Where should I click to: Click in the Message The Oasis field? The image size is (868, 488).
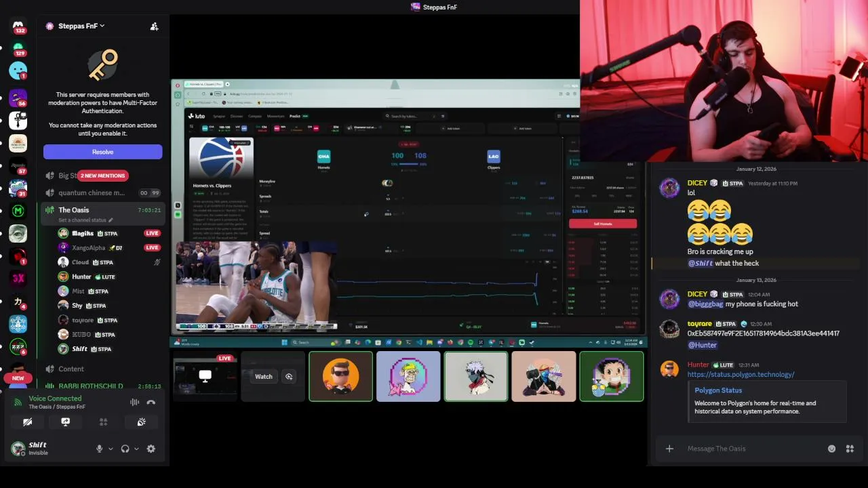tap(753, 449)
